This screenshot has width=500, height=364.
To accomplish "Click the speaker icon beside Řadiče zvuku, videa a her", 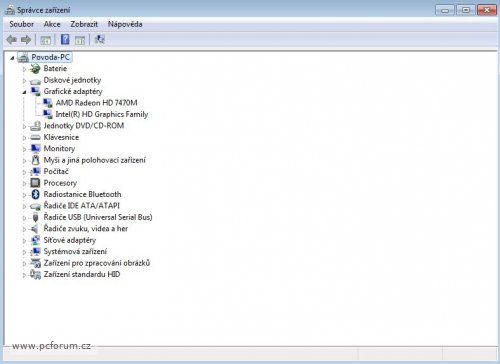I will coord(35,229).
